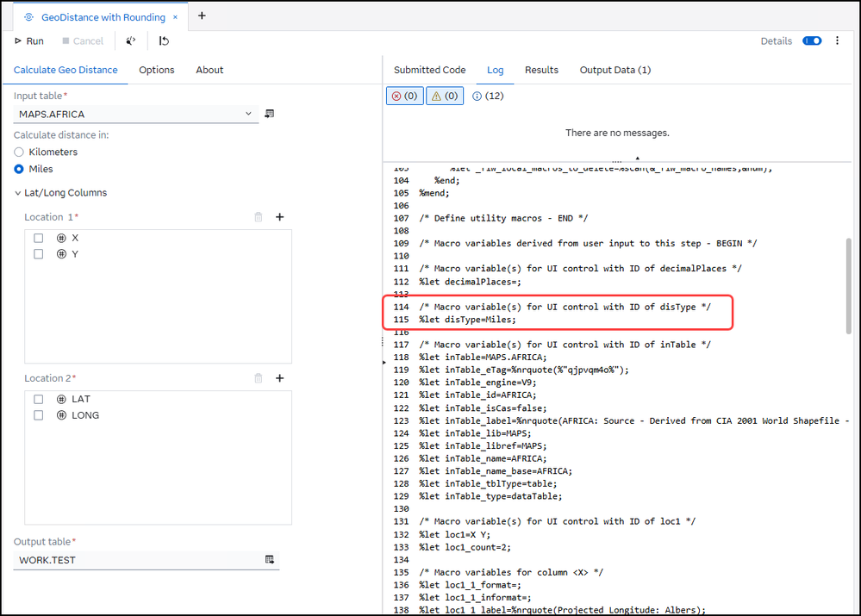Toggle the warnings (0) filter button
The width and height of the screenshot is (861, 616).
click(445, 96)
